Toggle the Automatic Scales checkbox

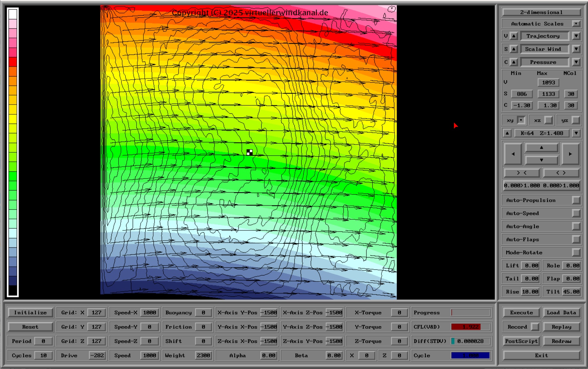[576, 24]
